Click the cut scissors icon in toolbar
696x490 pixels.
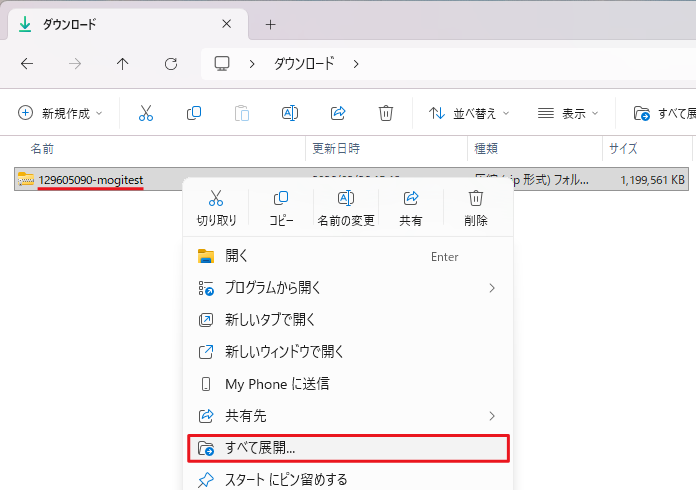point(146,113)
